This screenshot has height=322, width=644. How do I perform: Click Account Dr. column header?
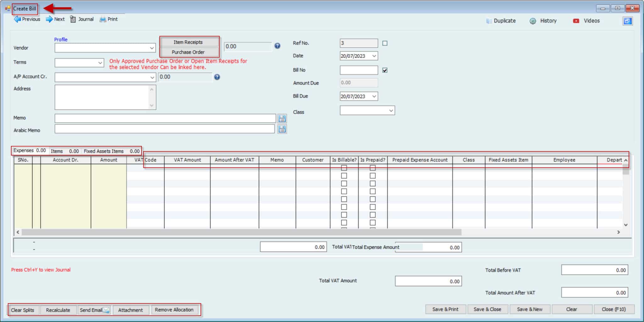pyautogui.click(x=65, y=160)
